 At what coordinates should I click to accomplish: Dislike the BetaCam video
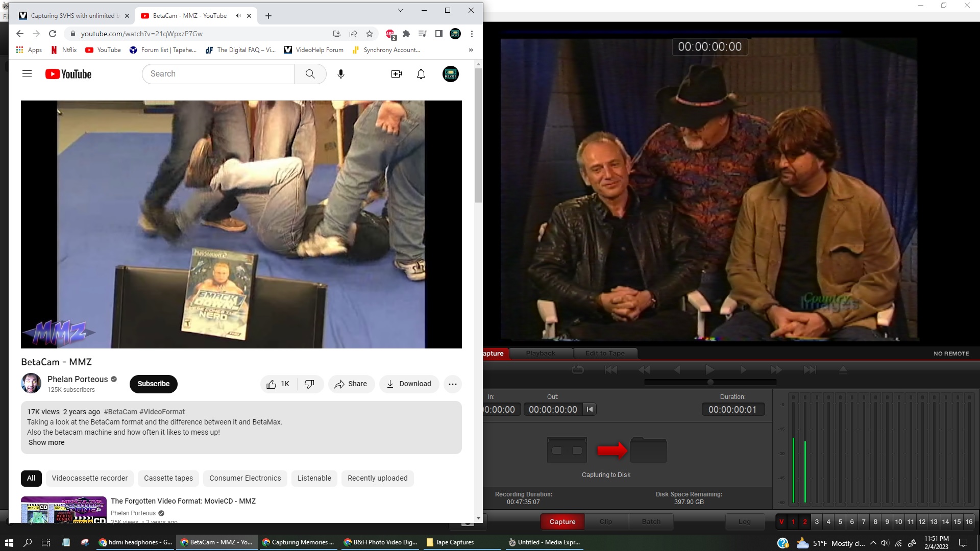309,384
